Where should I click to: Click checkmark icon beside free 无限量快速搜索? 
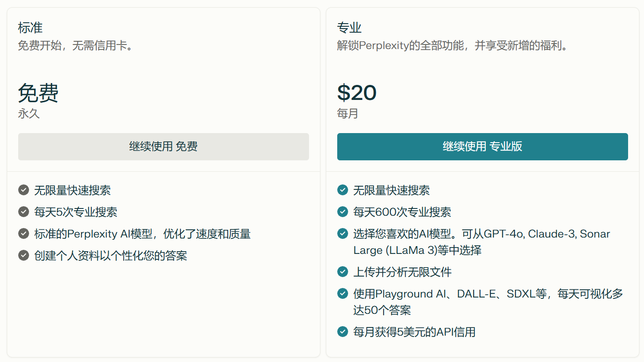tap(24, 190)
